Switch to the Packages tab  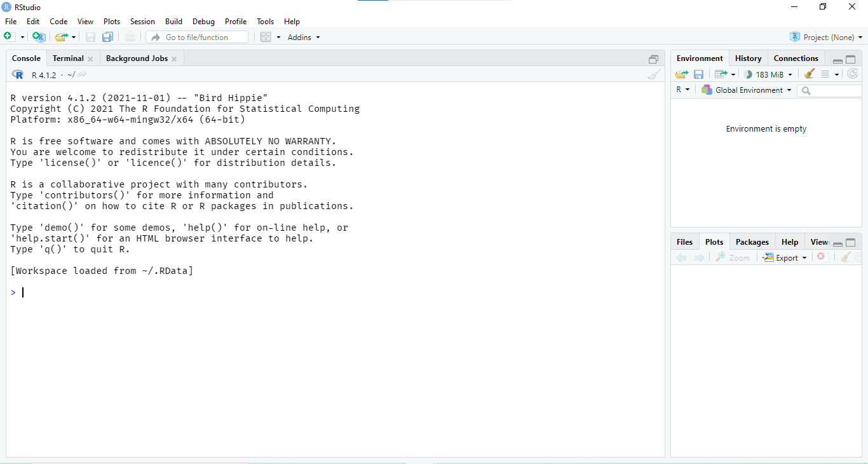[752, 242]
